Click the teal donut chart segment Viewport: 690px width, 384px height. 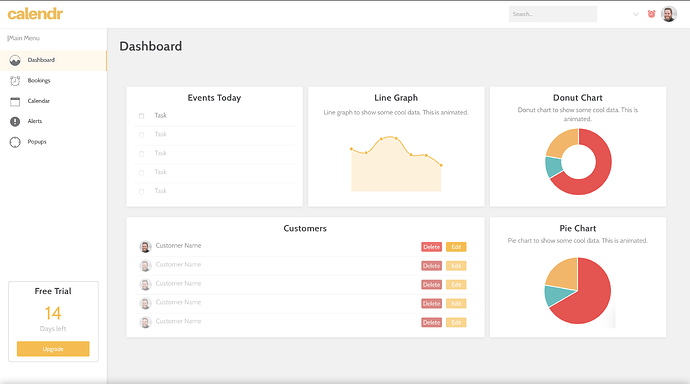pyautogui.click(x=554, y=168)
